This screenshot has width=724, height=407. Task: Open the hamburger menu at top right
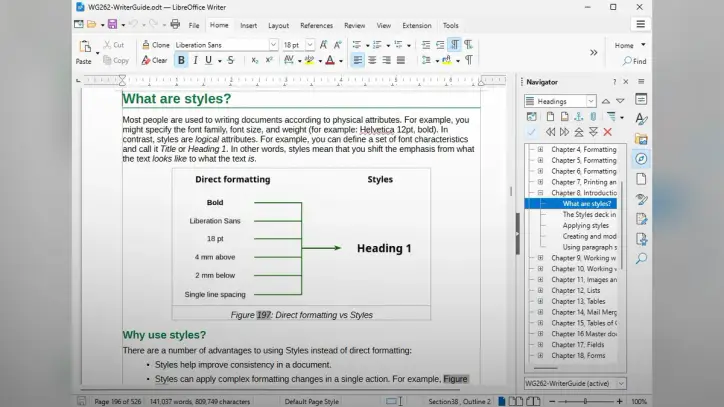point(640,24)
